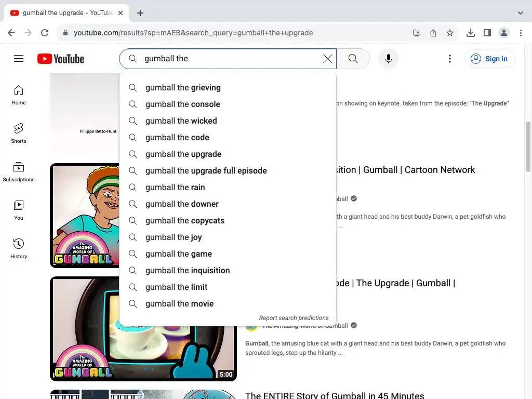Choose suggestion gumball the upgrade
This screenshot has width=532, height=399.
click(228, 154)
